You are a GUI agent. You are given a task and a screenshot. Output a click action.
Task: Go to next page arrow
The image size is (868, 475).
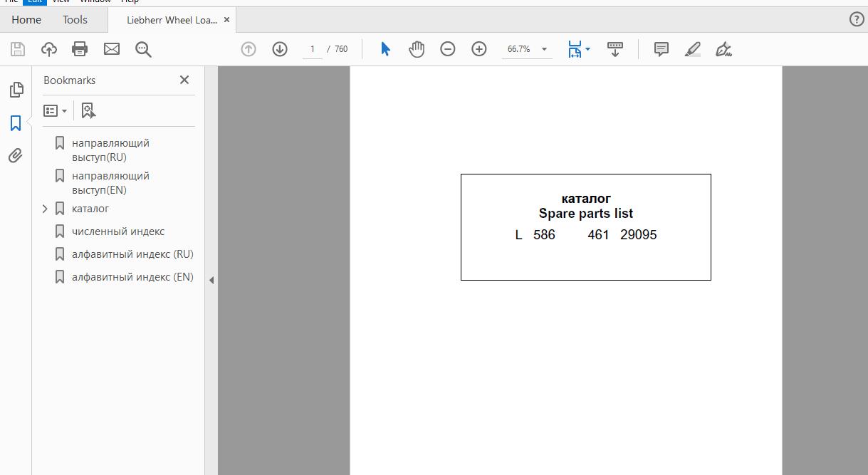[x=280, y=49]
